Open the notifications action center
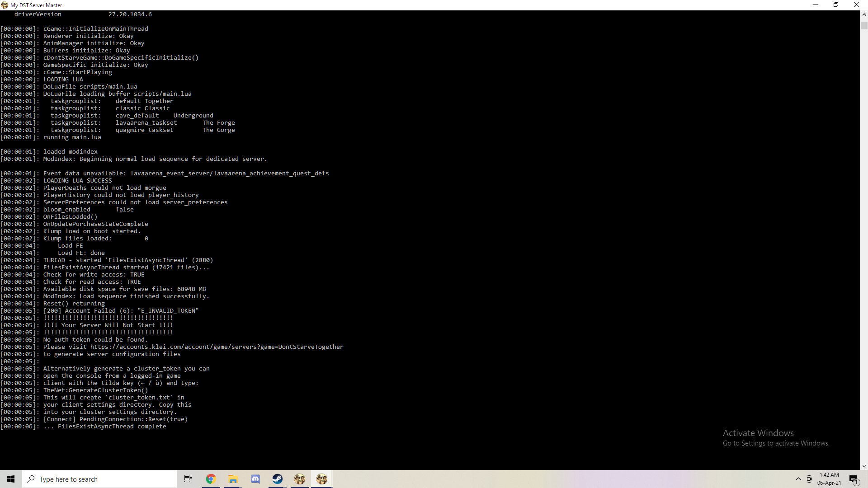The image size is (868, 488). pyautogui.click(x=854, y=479)
